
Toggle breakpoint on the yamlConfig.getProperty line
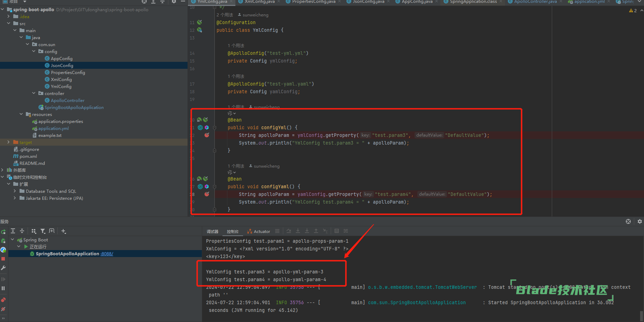coord(207,194)
